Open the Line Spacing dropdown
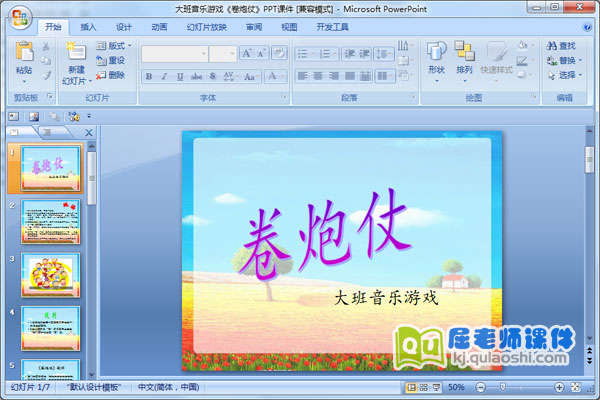 384,54
